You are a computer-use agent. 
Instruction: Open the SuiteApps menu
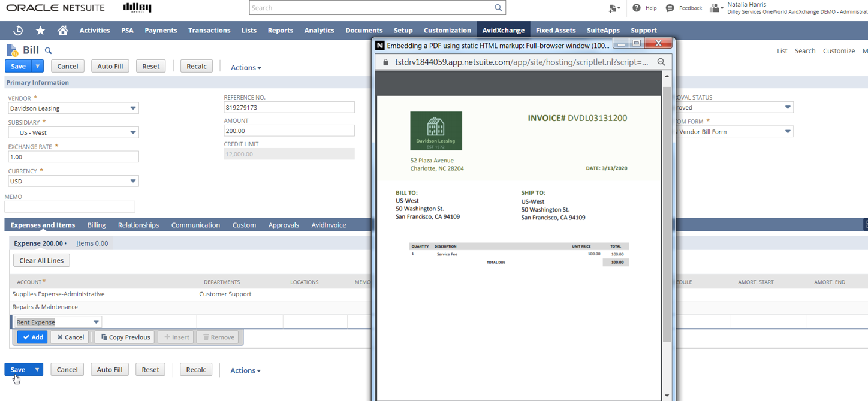tap(603, 30)
